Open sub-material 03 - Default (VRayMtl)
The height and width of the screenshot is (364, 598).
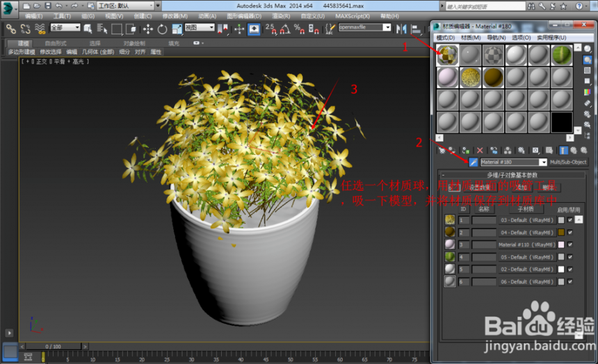pyautogui.click(x=526, y=220)
